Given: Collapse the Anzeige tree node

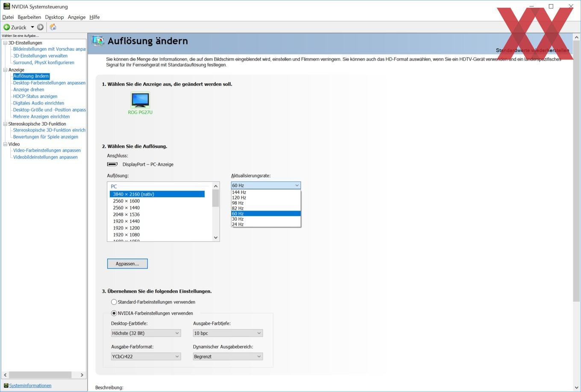Looking at the screenshot, I should [x=5, y=70].
